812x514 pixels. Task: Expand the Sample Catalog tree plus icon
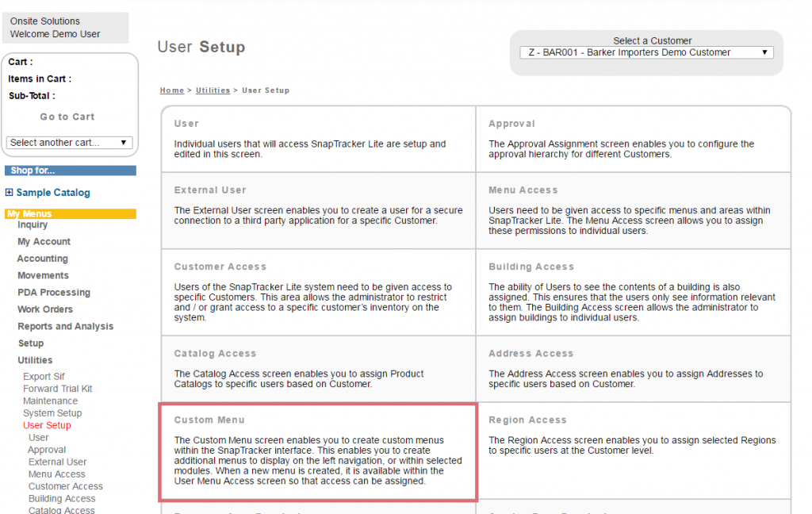tap(9, 193)
